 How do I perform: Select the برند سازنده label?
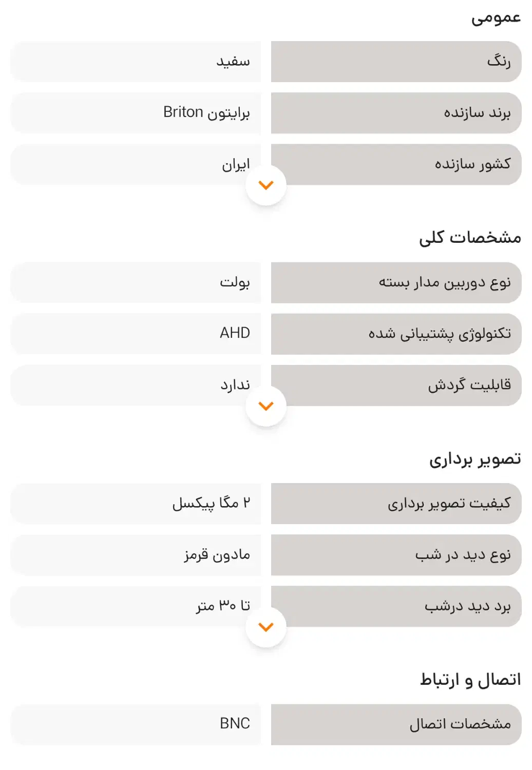point(396,113)
